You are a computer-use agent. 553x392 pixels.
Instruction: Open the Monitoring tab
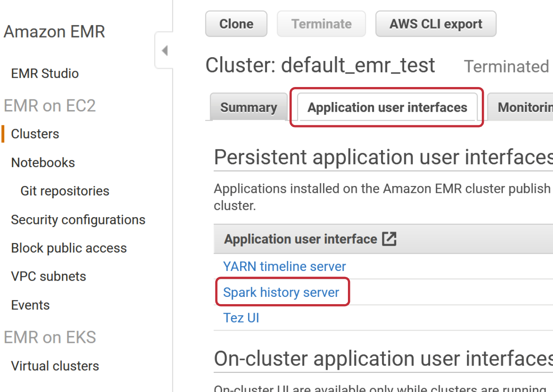524,107
